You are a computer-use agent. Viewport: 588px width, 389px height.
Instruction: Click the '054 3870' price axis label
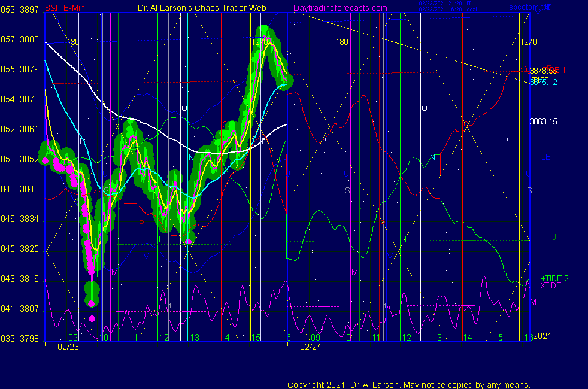[20, 99]
